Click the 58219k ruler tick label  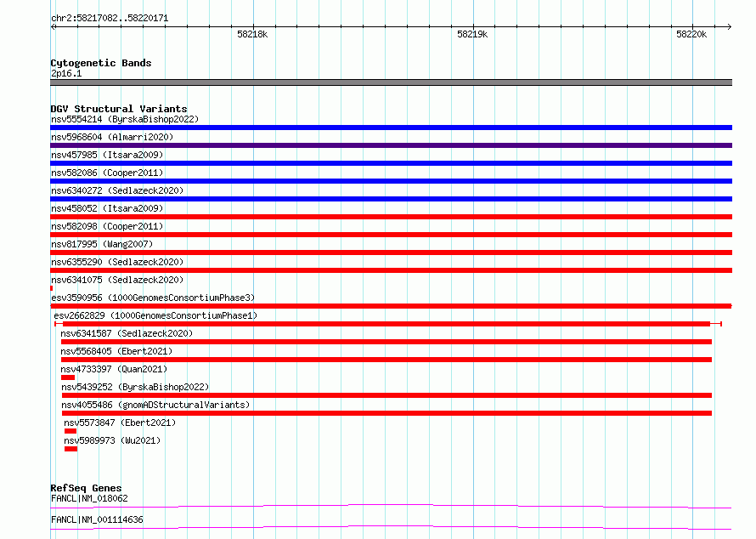472,34
